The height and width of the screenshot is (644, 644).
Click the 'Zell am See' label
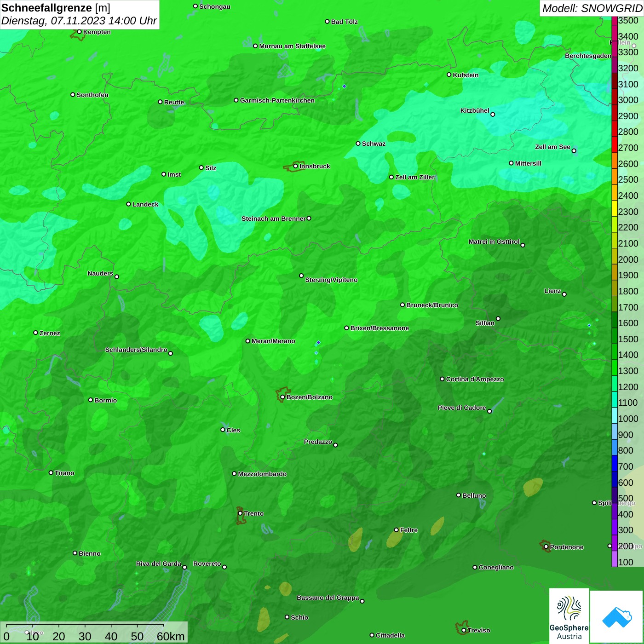pyautogui.click(x=552, y=147)
